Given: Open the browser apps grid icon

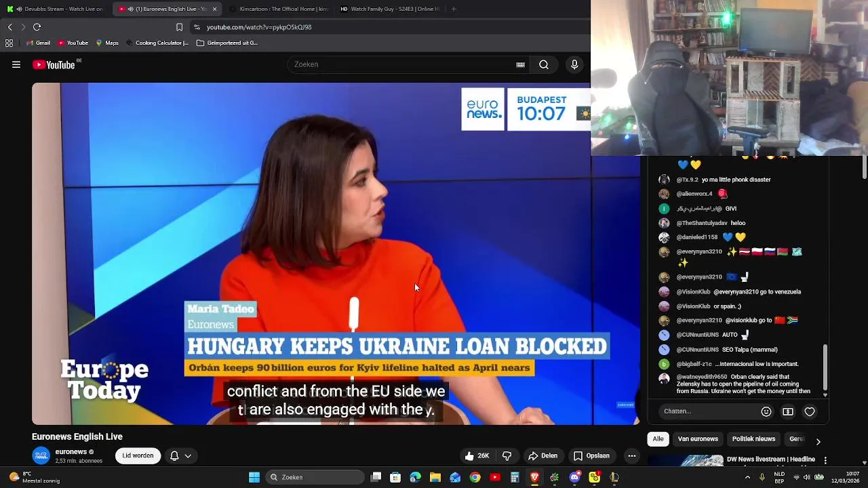Looking at the screenshot, I should pos(9,43).
